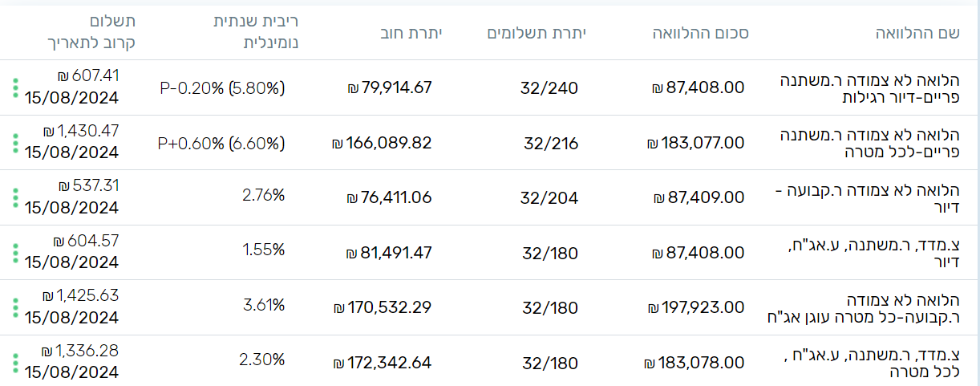Click the debt balance 166,089.82 ₪

pyautogui.click(x=382, y=143)
